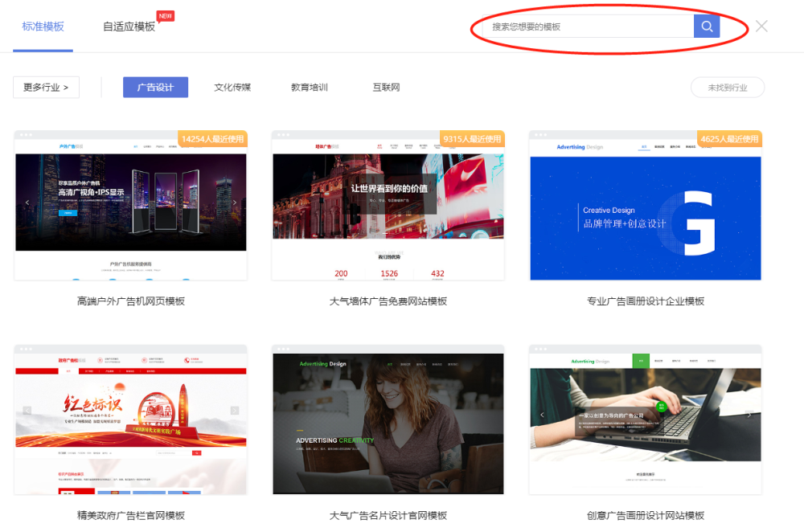Select the 互联网 industry filter

click(386, 87)
